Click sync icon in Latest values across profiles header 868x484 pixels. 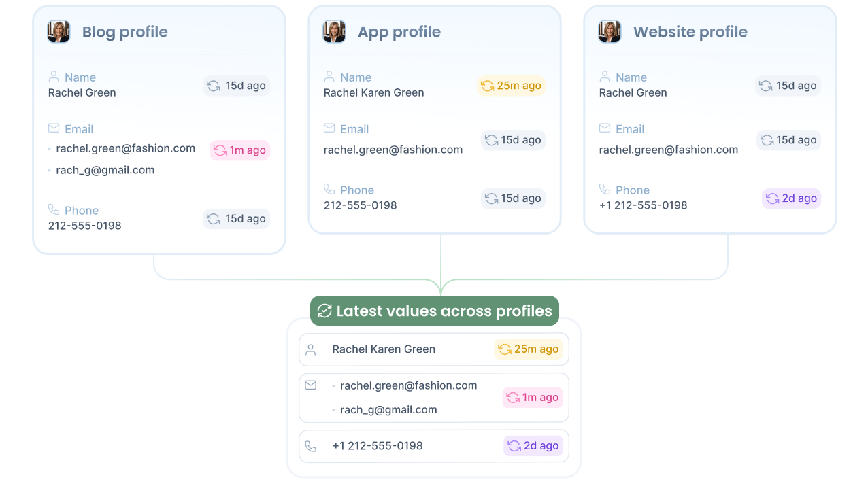pos(324,311)
